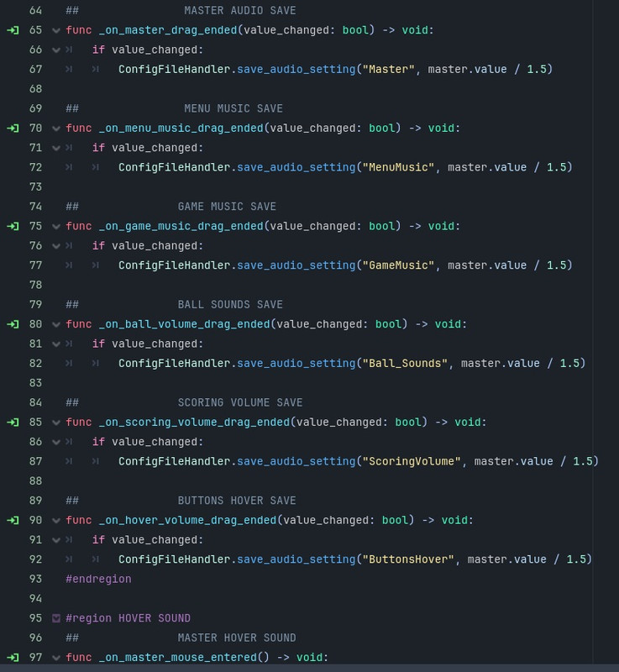Click the #endregion text
The image size is (619, 672).
(x=98, y=579)
